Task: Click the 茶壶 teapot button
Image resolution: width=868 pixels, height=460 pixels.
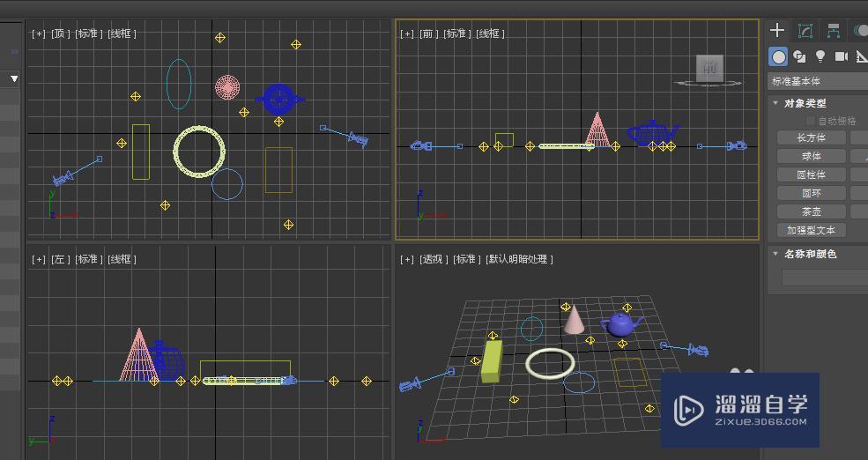Action: pyautogui.click(x=812, y=211)
